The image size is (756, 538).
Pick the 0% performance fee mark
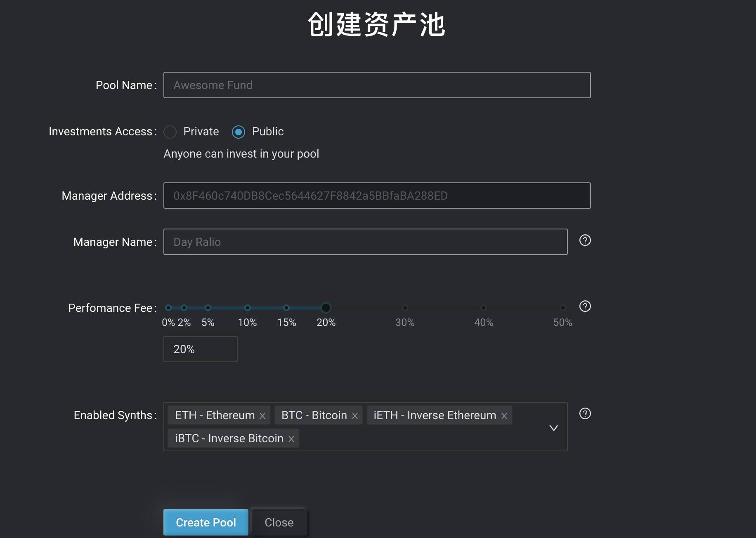[x=168, y=308]
